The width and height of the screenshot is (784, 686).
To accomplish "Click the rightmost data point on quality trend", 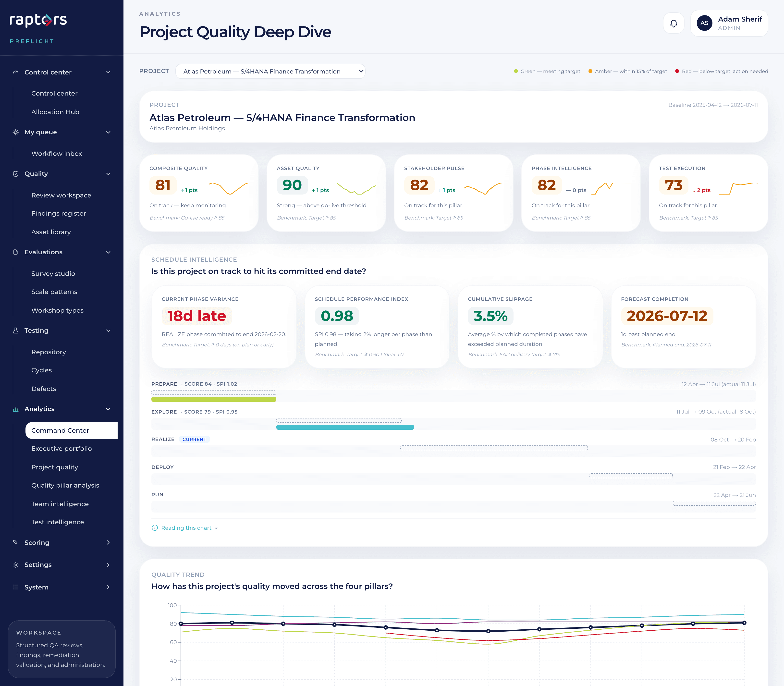I will tap(744, 623).
